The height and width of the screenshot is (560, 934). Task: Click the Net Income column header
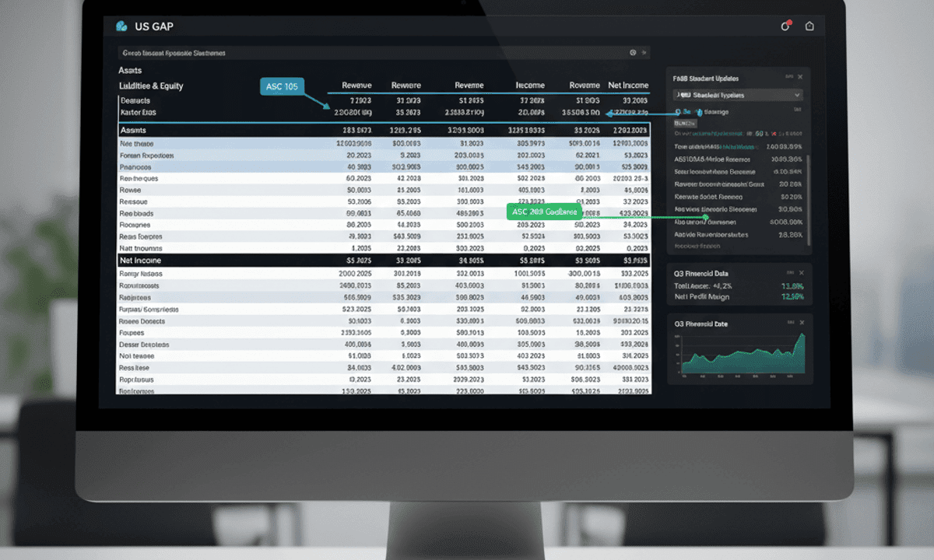[x=627, y=86]
